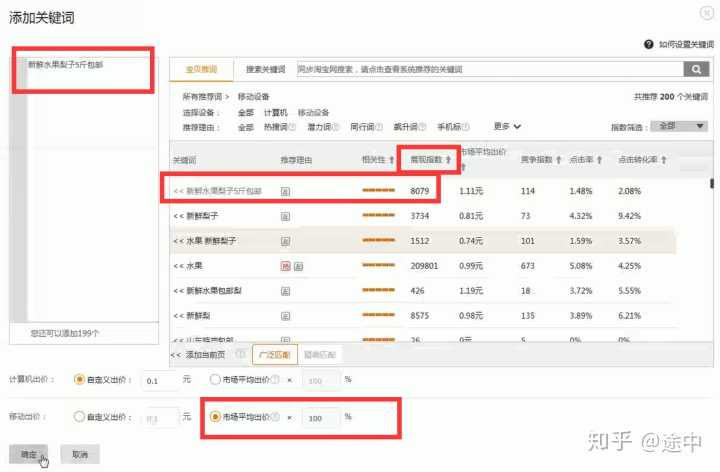720x472 pixels.
Task: Click the 取消 button
Action: pos(79,454)
